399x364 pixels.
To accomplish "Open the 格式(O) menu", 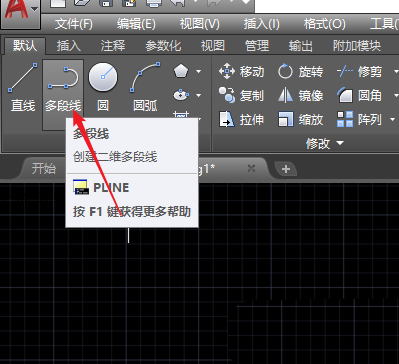I will tap(325, 24).
